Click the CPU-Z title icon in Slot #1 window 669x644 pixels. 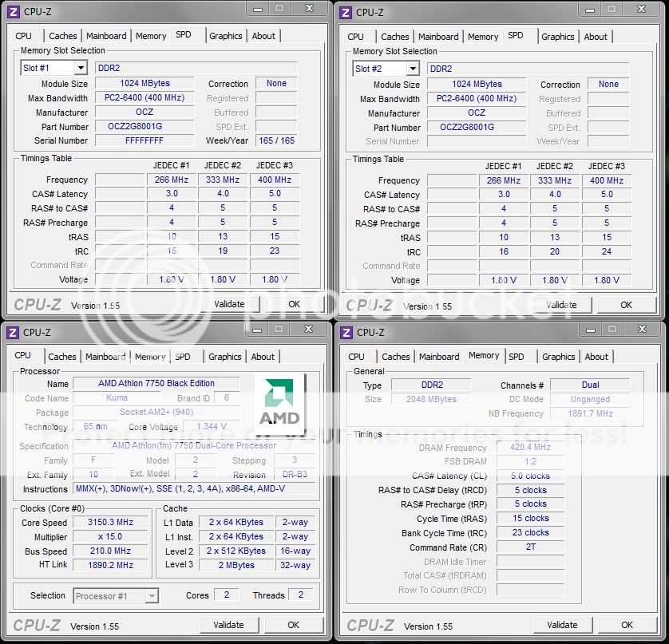[x=14, y=11]
